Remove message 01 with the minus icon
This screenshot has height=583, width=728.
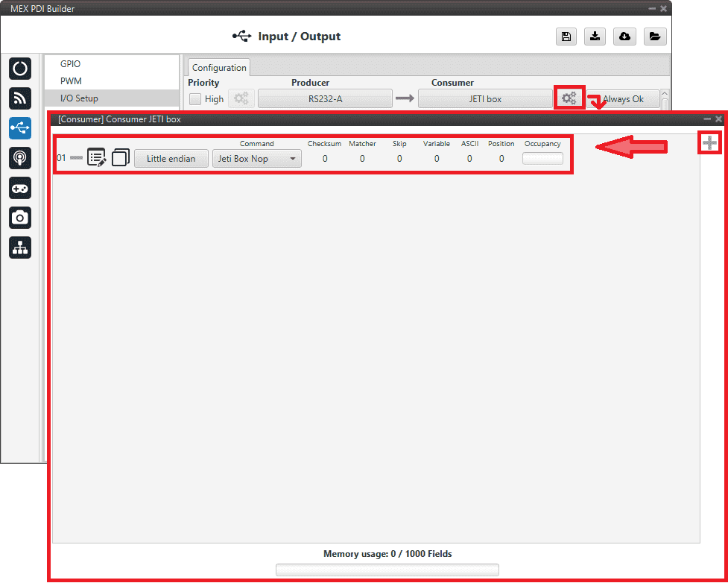pyautogui.click(x=76, y=158)
